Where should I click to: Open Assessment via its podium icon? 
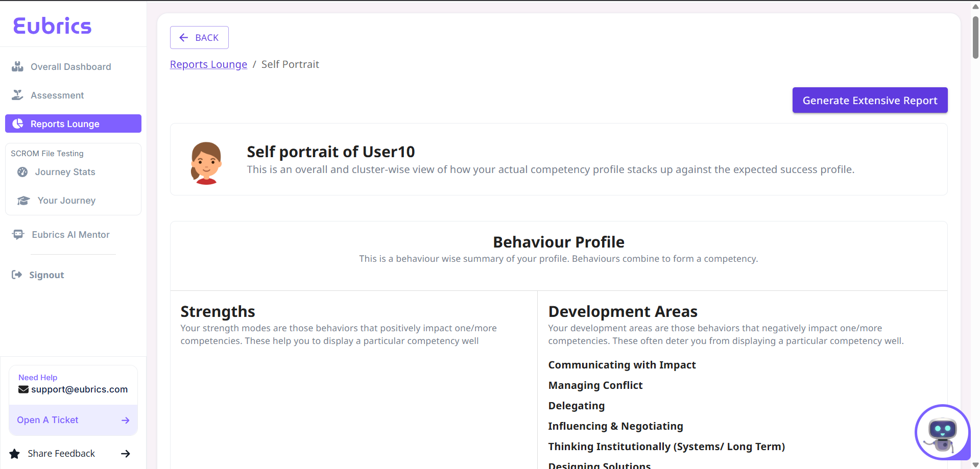[x=18, y=95]
